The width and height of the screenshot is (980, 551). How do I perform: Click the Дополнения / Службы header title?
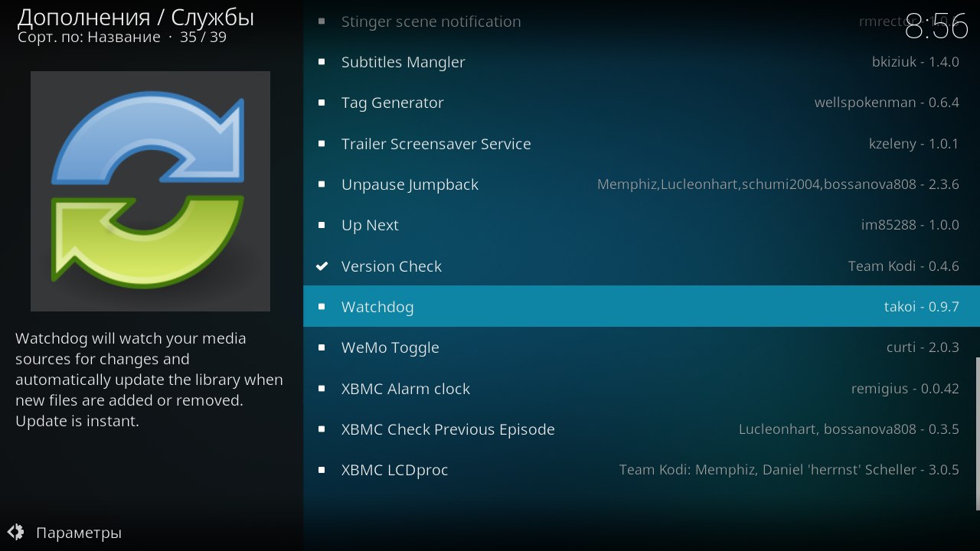[x=136, y=17]
